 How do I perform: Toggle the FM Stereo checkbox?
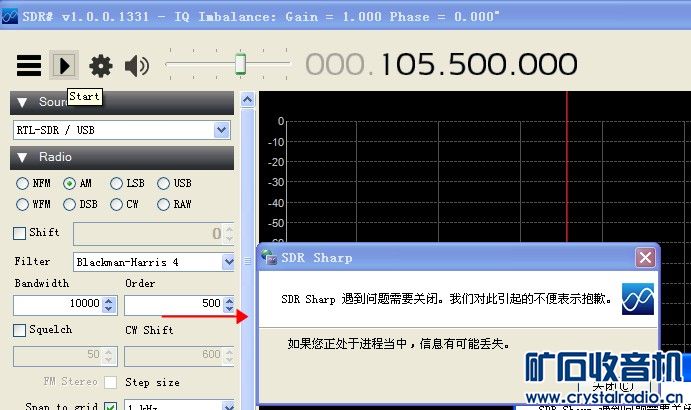111,382
